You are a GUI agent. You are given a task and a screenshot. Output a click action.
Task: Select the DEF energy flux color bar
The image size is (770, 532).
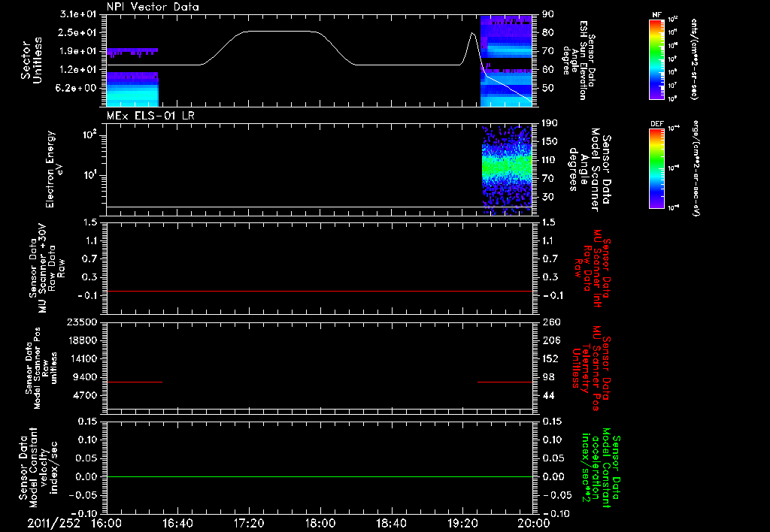point(657,168)
